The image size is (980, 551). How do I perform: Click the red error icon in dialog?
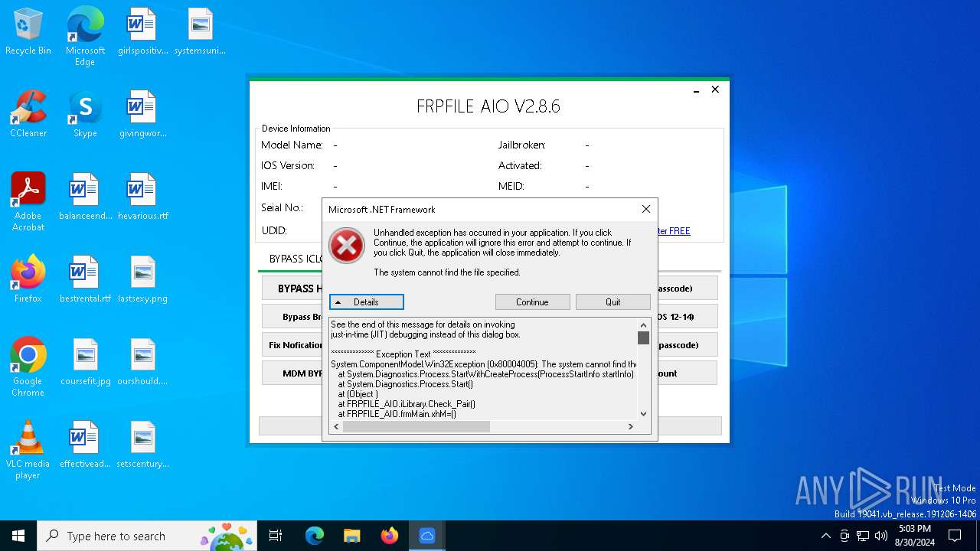[x=347, y=246]
